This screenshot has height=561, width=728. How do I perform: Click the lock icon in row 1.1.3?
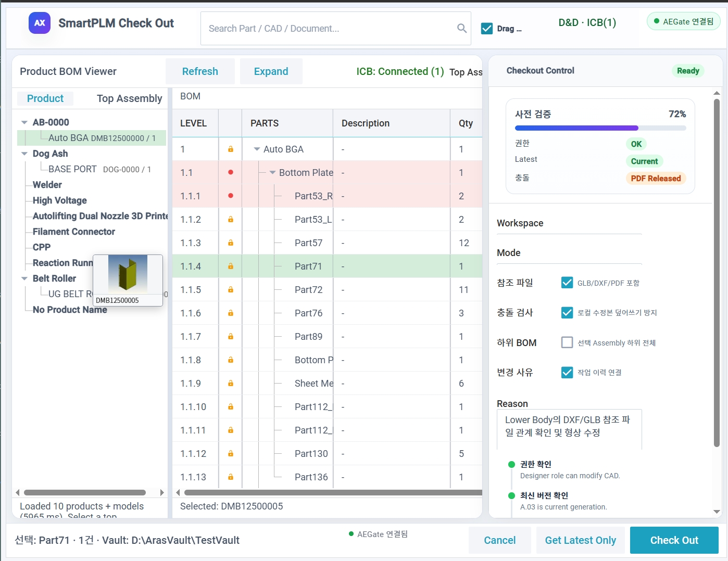[231, 243]
